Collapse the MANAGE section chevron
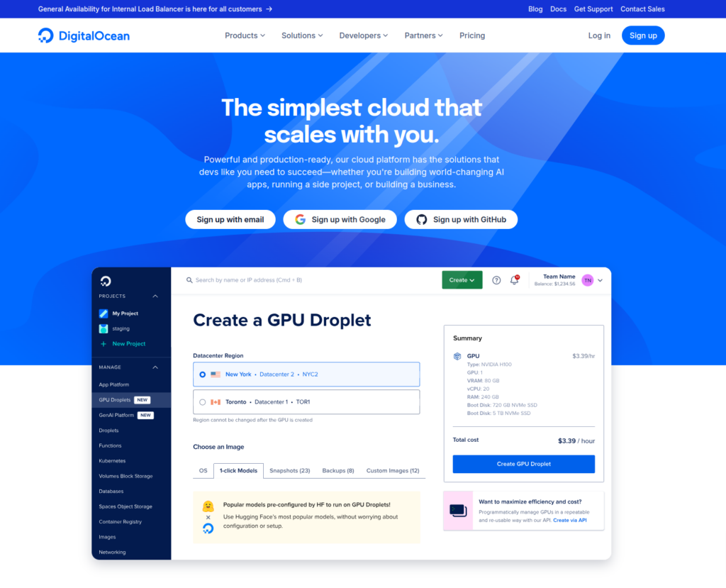This screenshot has width=726, height=588. (155, 367)
